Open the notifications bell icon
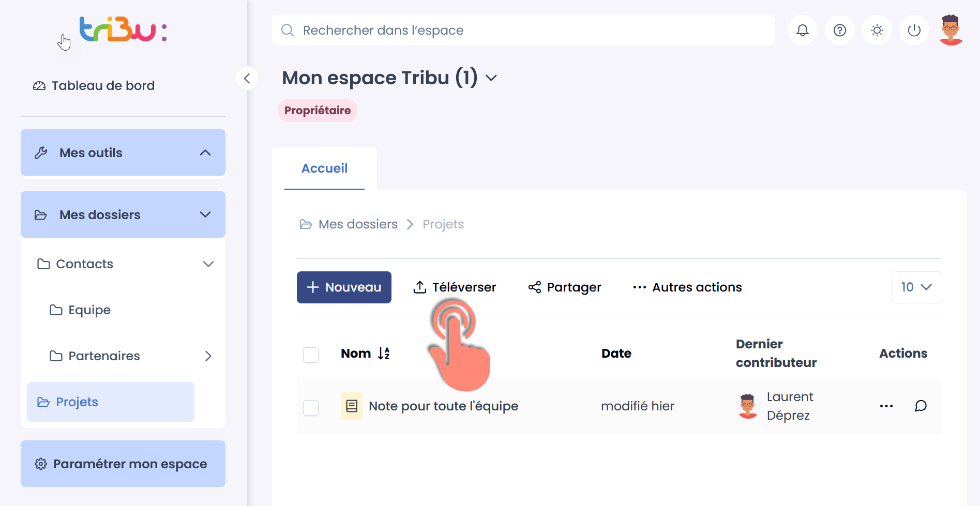This screenshot has width=980, height=506. pyautogui.click(x=802, y=30)
